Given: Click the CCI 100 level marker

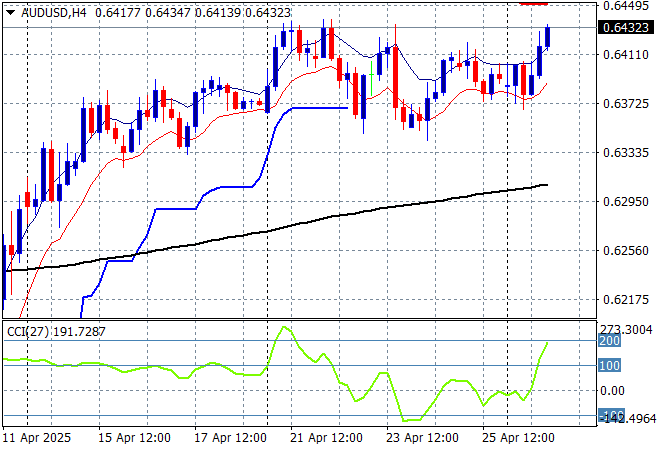Looking at the screenshot, I should [x=609, y=365].
